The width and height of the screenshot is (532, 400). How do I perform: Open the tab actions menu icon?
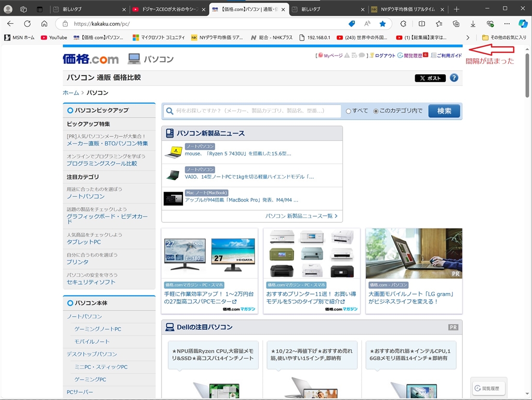(x=39, y=9)
